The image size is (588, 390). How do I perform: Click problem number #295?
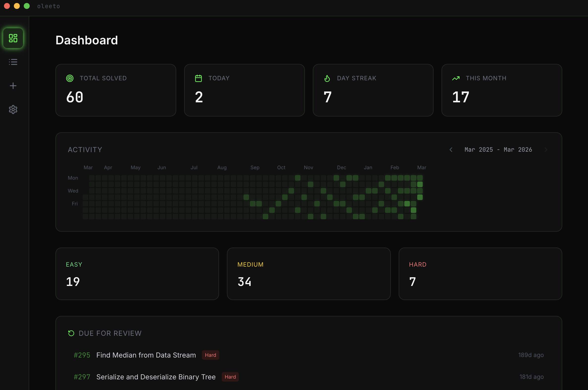click(x=82, y=355)
